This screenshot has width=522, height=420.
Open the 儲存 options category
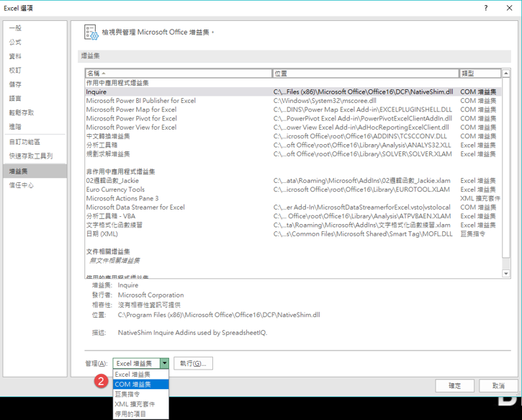point(35,84)
